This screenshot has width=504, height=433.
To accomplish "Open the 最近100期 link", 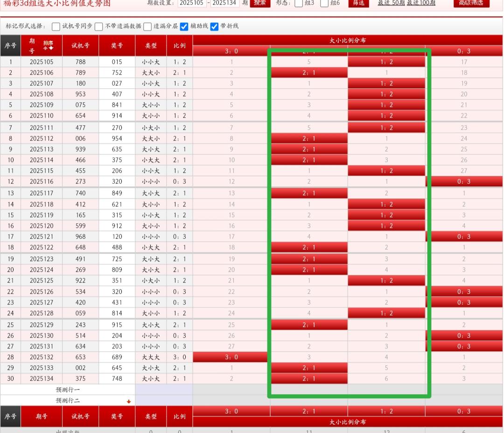I will (x=421, y=3).
